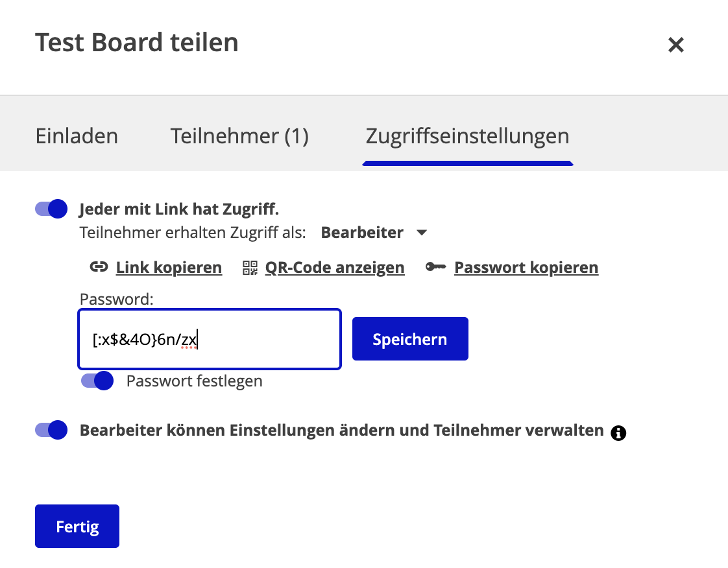728x568 pixels.
Task: Switch to the Einladen tab
Action: click(76, 136)
